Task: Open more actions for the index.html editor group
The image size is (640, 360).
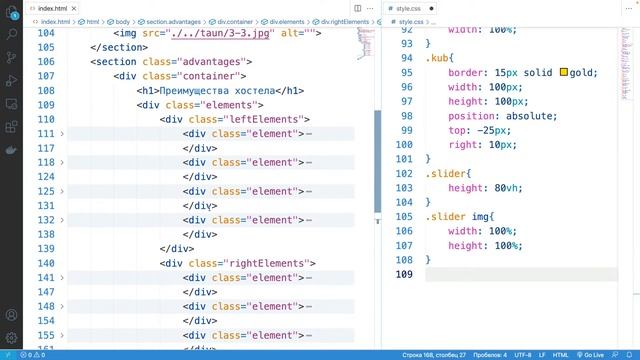Action: [x=370, y=8]
